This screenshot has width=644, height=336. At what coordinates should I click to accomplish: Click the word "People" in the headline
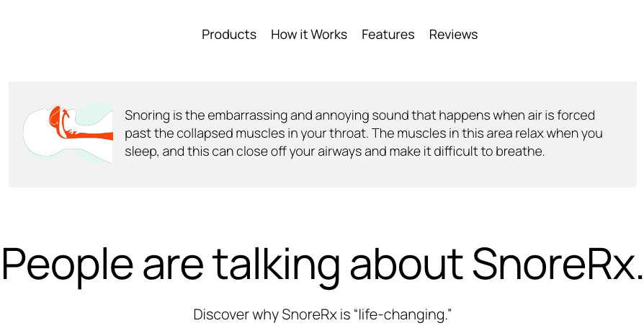click(68, 263)
